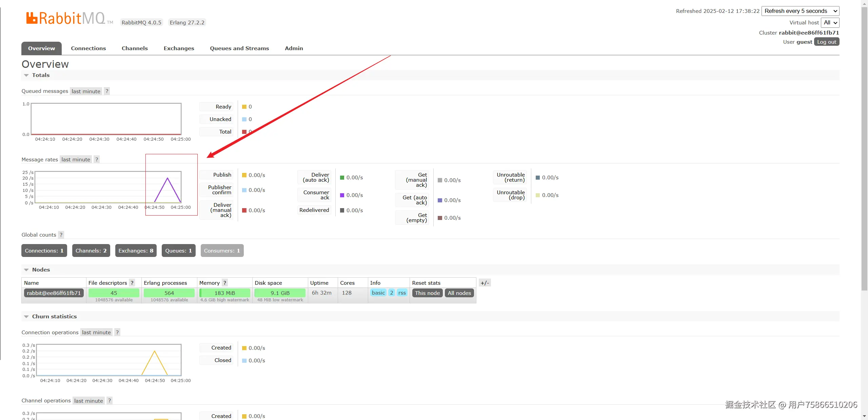Image resolution: width=868 pixels, height=420 pixels.
Task: Click help icon next to Queued messages
Action: [x=107, y=91]
